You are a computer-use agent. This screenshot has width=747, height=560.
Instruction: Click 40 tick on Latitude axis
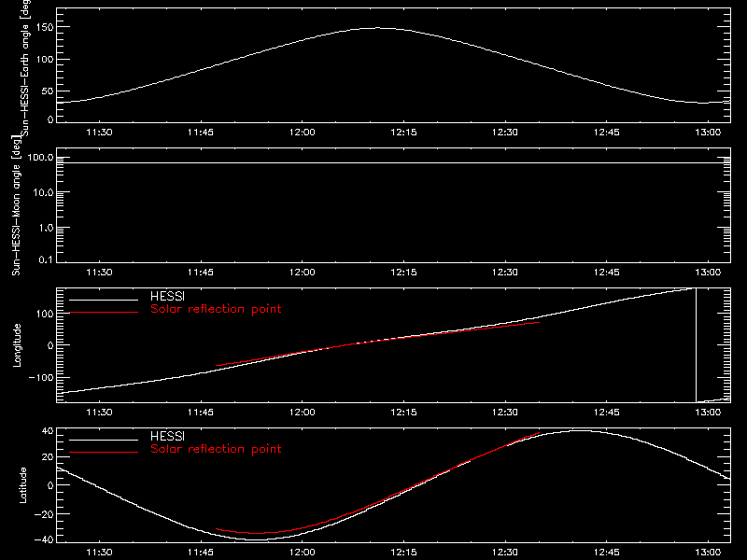point(48,431)
